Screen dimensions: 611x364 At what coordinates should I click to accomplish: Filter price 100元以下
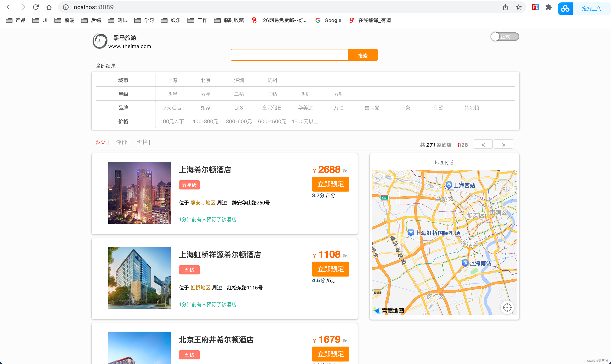tap(172, 121)
